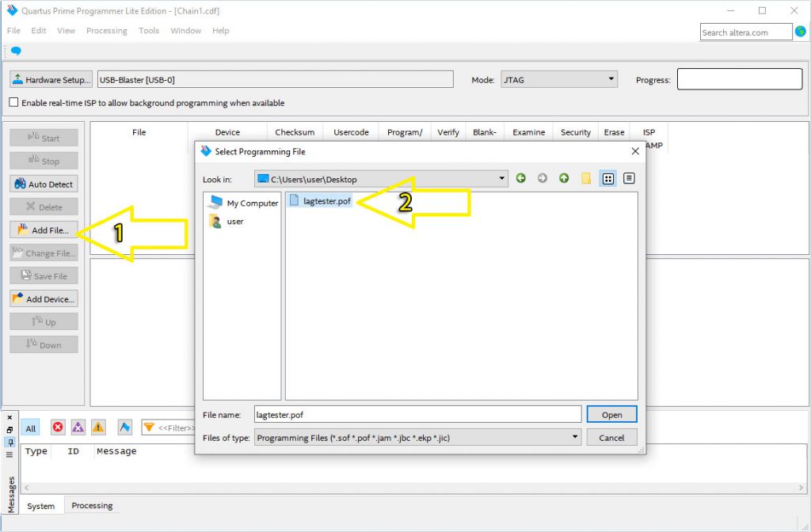Go up one folder with green up arrow

(x=564, y=178)
